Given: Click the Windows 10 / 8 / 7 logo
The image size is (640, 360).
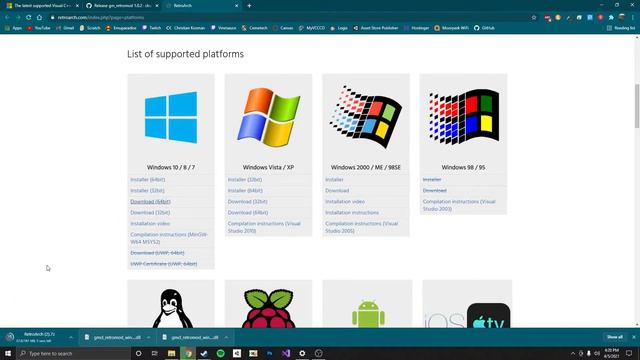Looking at the screenshot, I should point(171,118).
